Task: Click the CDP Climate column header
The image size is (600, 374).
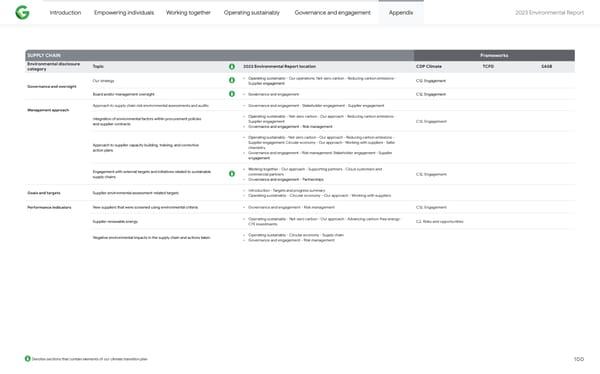Action: click(x=429, y=67)
